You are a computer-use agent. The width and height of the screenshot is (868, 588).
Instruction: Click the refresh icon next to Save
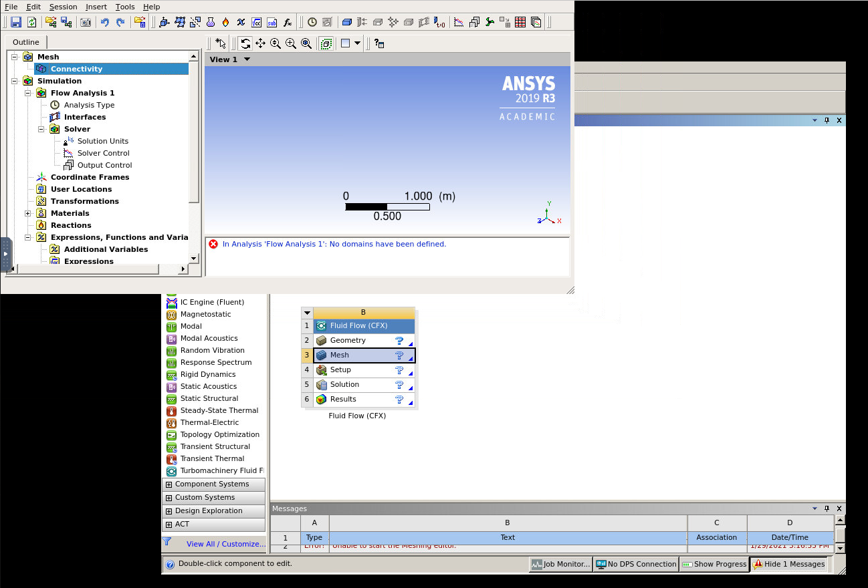tap(31, 22)
